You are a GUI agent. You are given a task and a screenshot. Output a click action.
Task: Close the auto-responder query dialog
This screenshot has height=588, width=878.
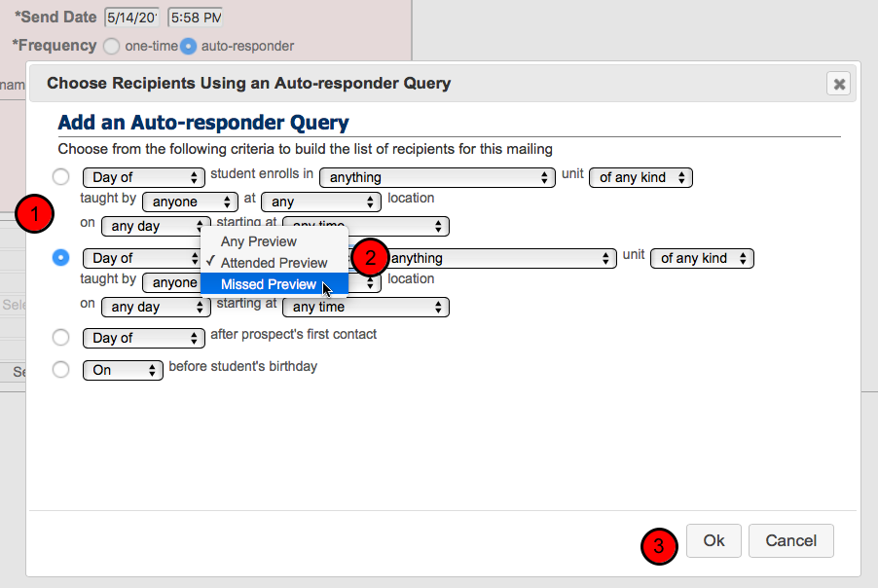pyautogui.click(x=838, y=84)
